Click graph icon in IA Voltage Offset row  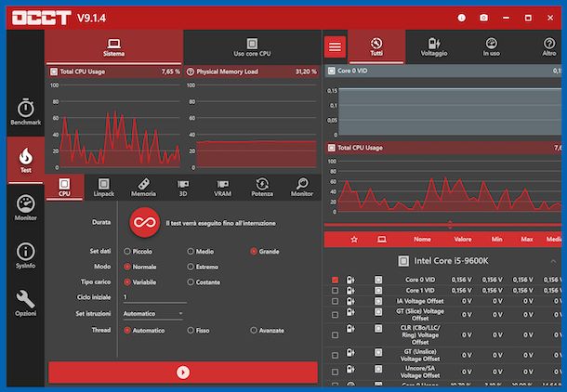pyautogui.click(x=378, y=301)
